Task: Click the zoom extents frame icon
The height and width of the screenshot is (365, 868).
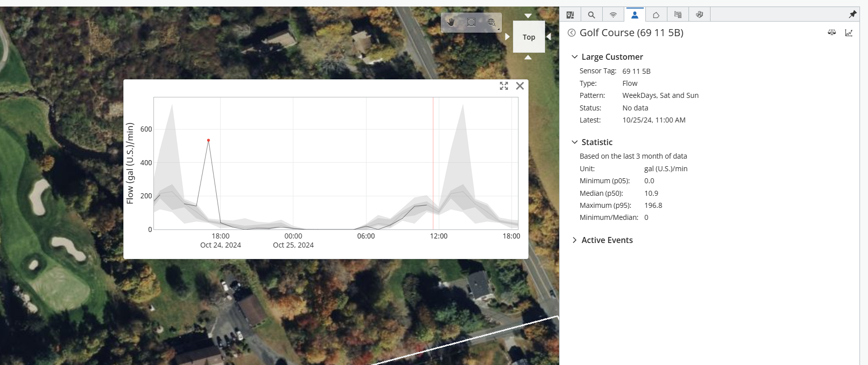Action: (x=471, y=22)
